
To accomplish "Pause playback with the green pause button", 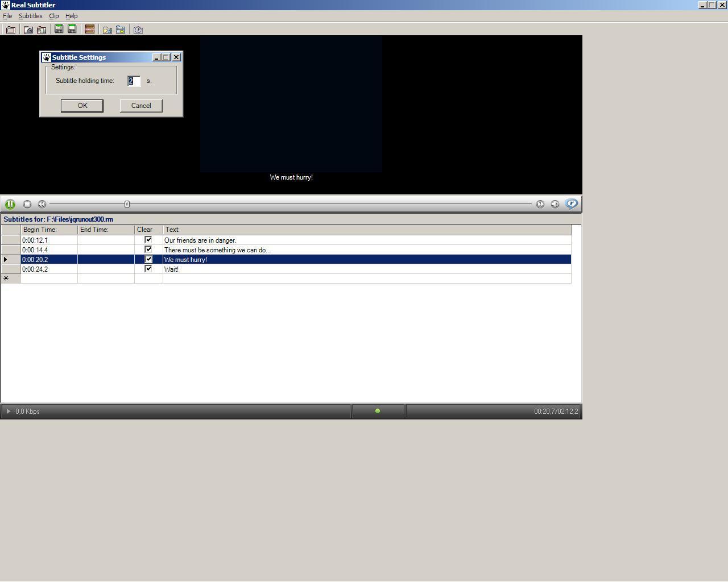I will tap(10, 204).
